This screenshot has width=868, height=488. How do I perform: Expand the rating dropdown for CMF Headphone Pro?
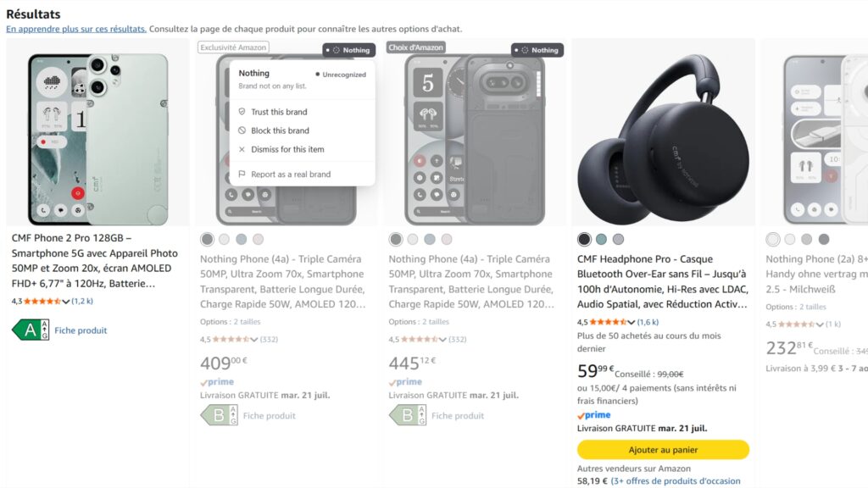(x=631, y=322)
